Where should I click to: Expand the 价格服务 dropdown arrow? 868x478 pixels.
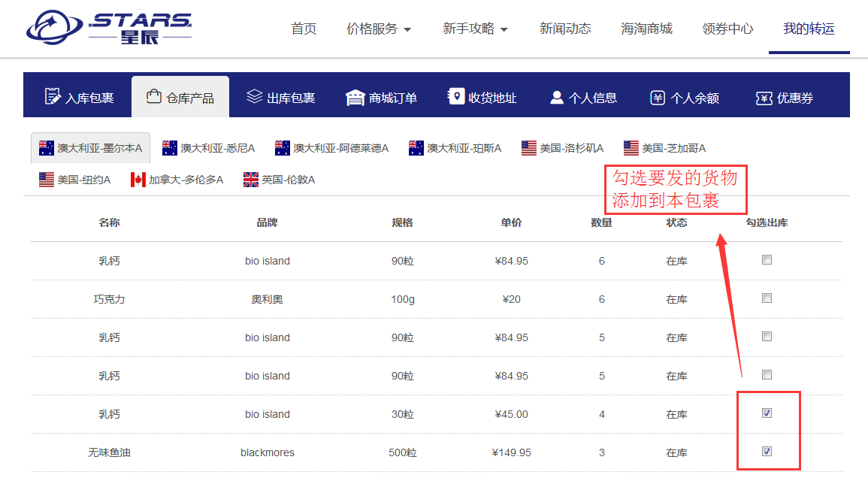[x=407, y=29]
